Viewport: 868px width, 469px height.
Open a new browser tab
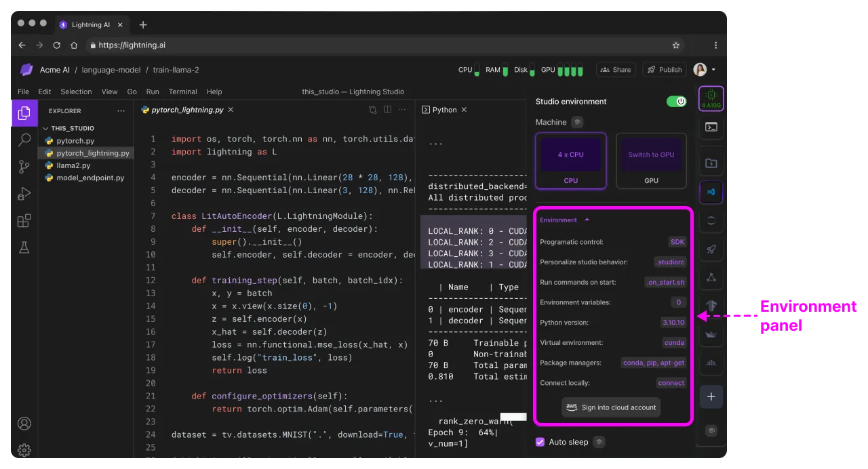click(x=143, y=25)
